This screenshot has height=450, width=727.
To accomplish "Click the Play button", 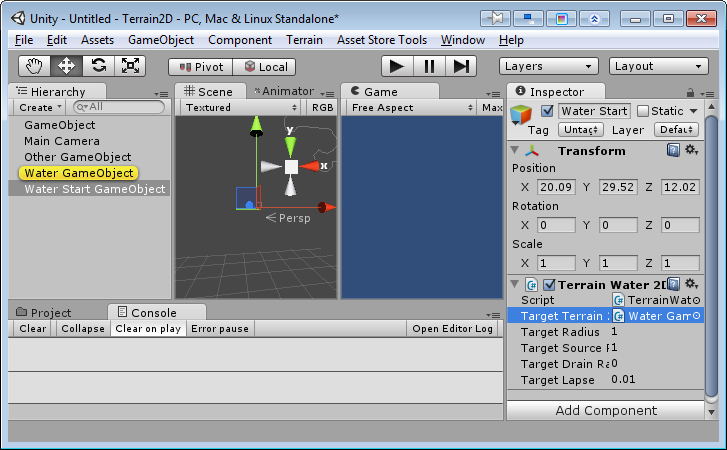I will (396, 66).
